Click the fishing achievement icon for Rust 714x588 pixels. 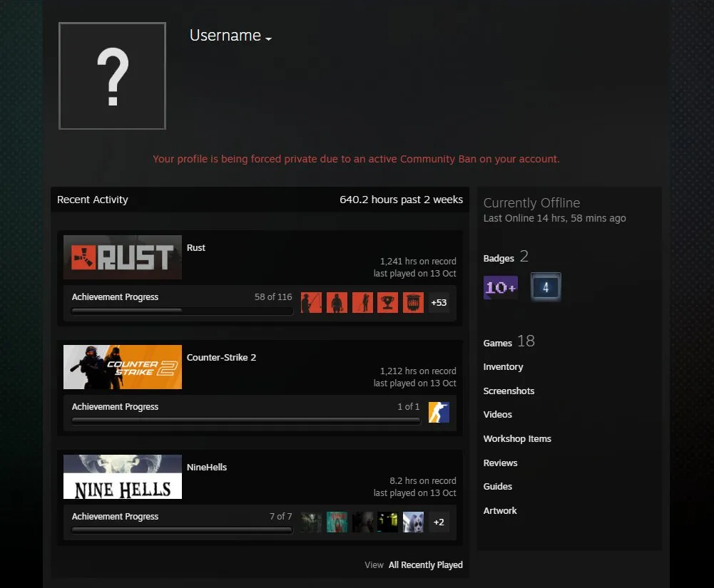click(312, 303)
